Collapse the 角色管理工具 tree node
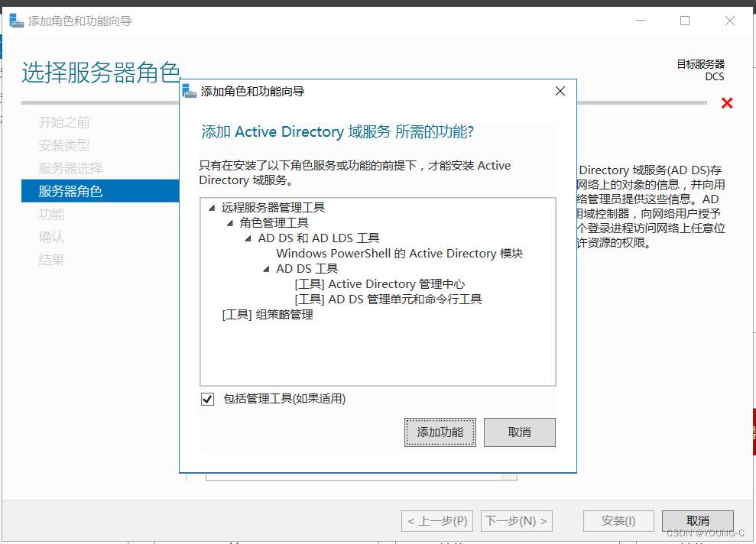Screen dimensions: 756x544 click(230, 223)
